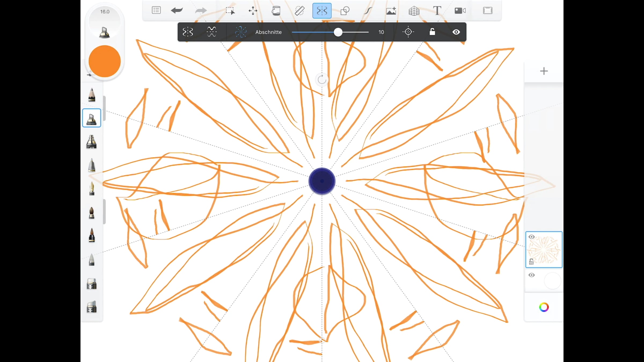This screenshot has height=362, width=644.
Task: Redo with the grayed forward arrow
Action: [x=201, y=10]
